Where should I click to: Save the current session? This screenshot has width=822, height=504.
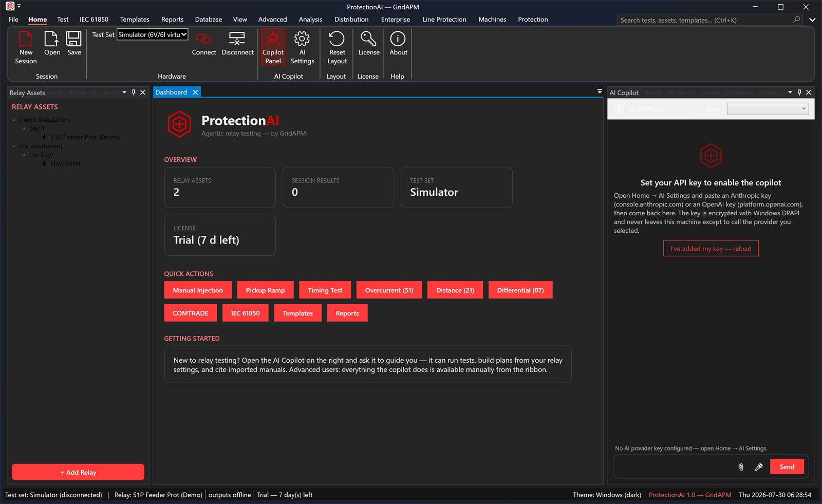point(74,44)
